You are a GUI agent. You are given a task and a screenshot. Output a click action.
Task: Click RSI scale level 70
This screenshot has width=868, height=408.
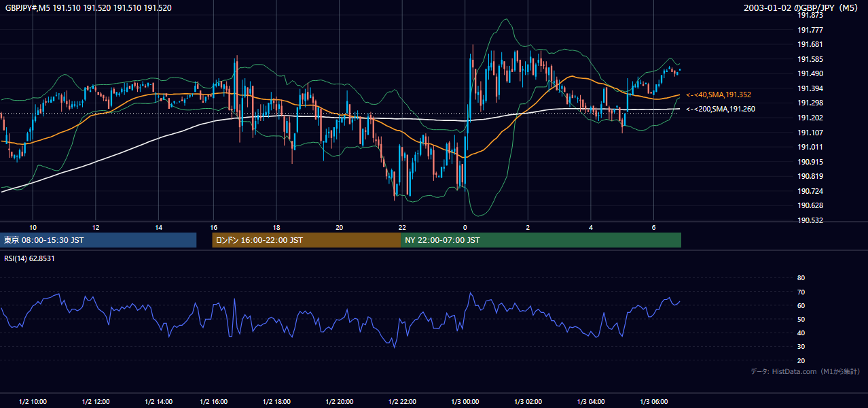tap(801, 292)
